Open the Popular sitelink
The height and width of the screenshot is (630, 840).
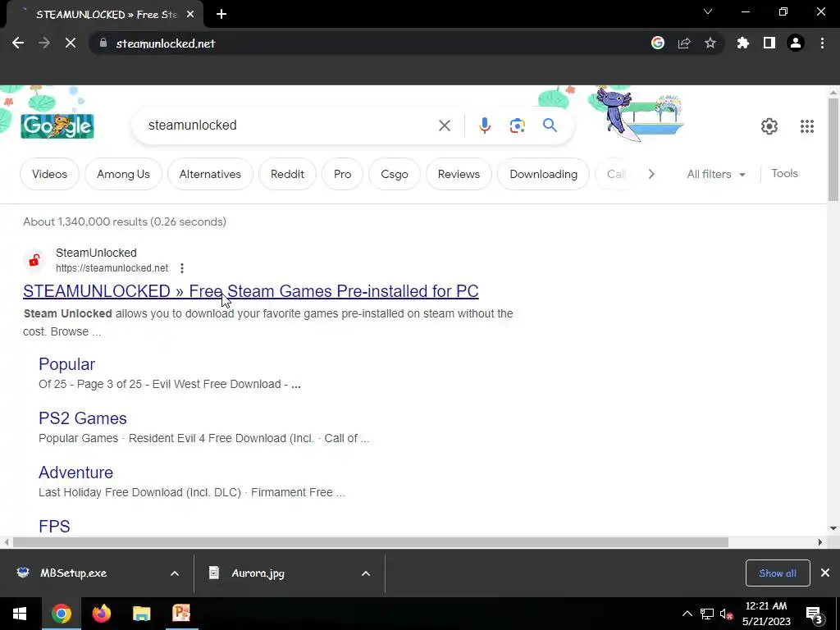(67, 364)
